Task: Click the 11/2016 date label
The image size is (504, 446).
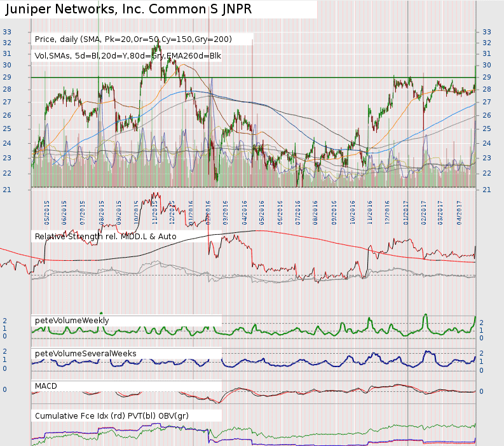Action: click(x=370, y=213)
